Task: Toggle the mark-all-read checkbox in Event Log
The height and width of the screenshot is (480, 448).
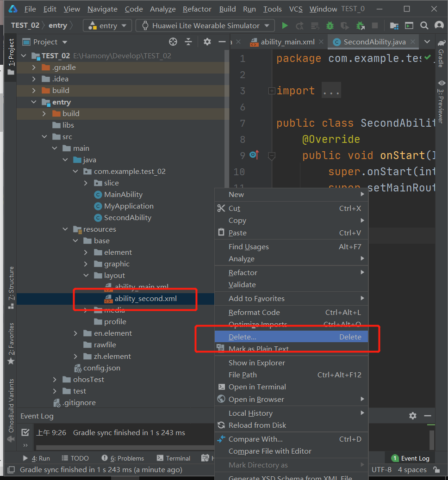Action: pos(25,432)
